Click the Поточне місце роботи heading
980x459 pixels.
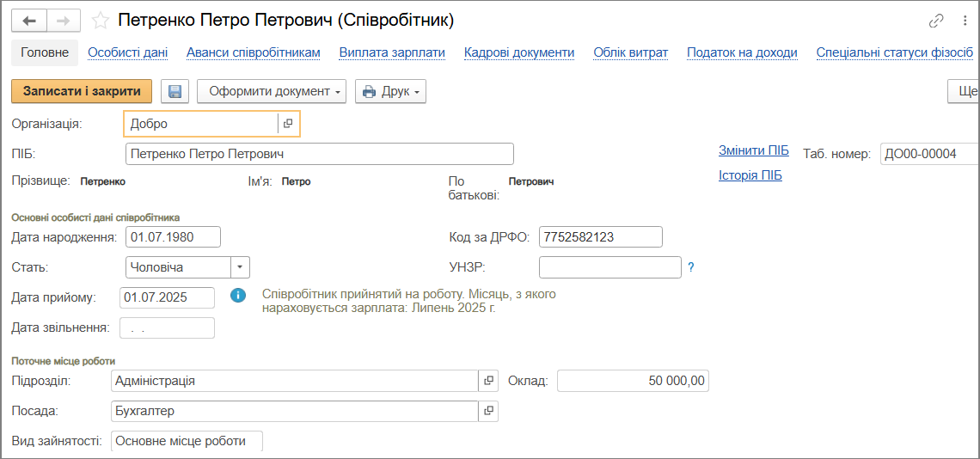point(64,361)
